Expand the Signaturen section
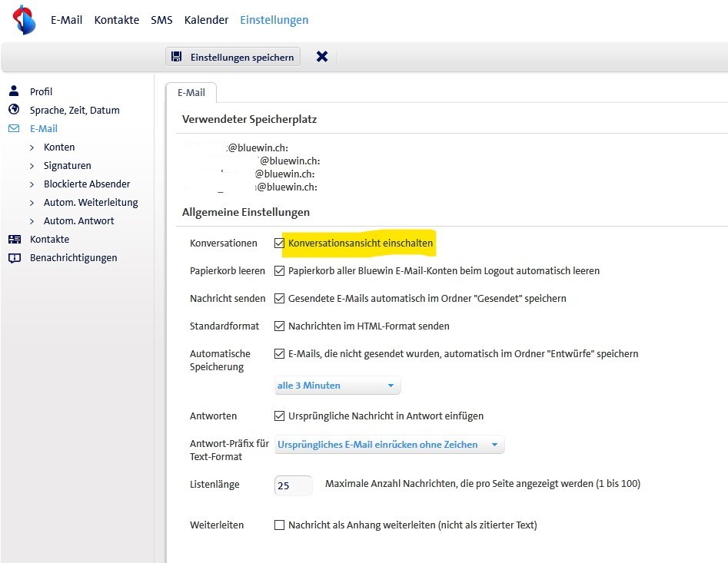This screenshot has height=563, width=728. click(35, 165)
